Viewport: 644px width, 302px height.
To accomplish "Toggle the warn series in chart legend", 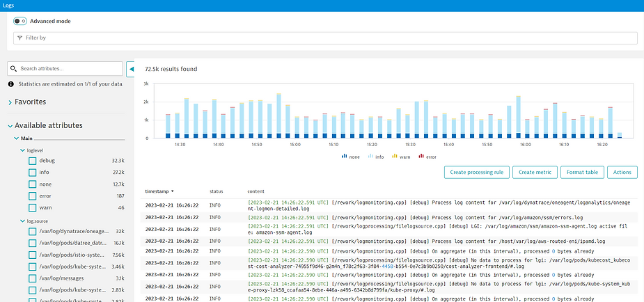I will click(402, 157).
